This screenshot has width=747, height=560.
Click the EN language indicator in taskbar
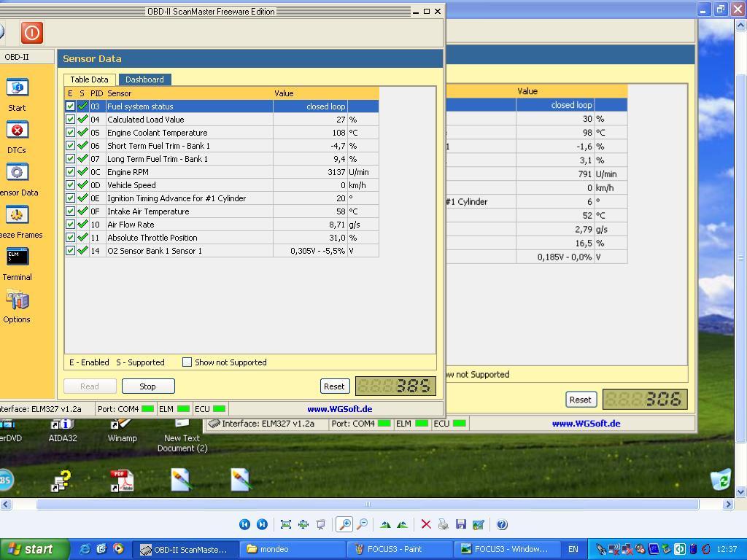pyautogui.click(x=573, y=550)
